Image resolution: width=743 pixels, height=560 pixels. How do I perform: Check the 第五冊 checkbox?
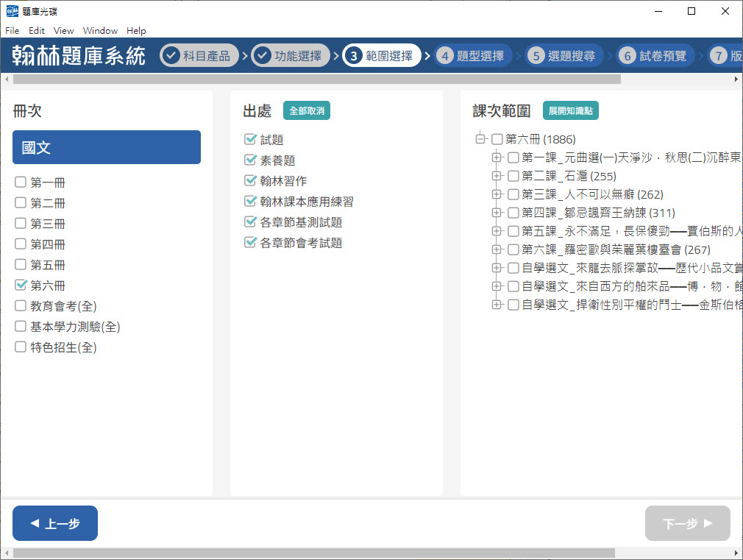point(21,265)
